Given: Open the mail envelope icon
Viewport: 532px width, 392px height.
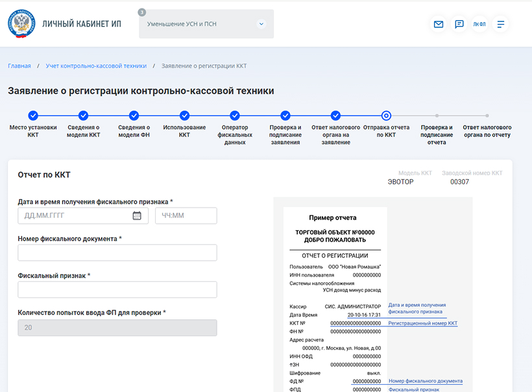Looking at the screenshot, I should (439, 25).
